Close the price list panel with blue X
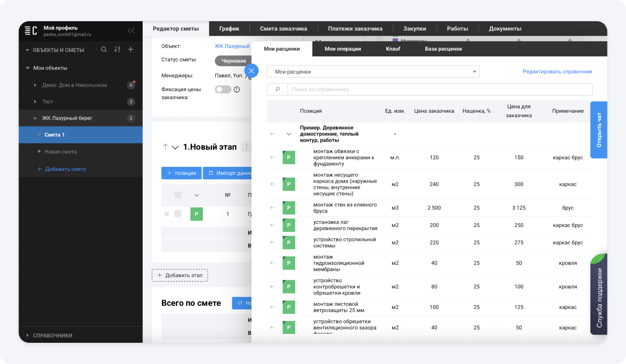626x364 pixels. (252, 71)
